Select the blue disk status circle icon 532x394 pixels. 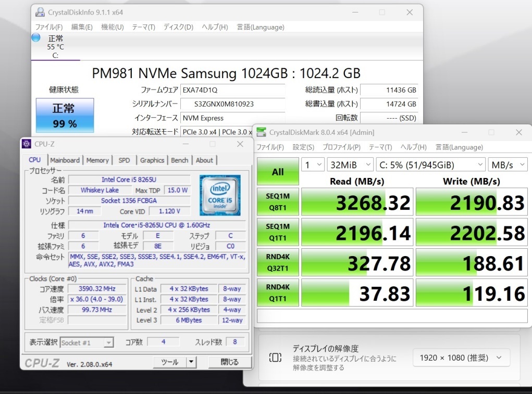[x=35, y=37]
